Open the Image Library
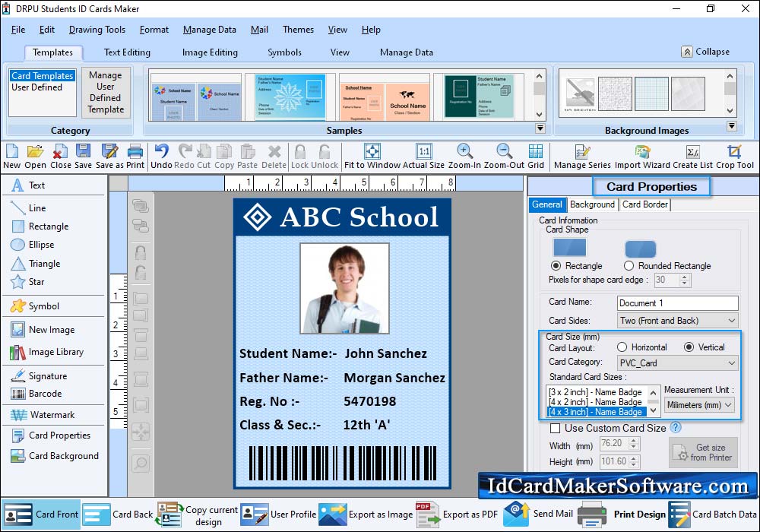Viewport: 760px width, 532px height. click(47, 352)
